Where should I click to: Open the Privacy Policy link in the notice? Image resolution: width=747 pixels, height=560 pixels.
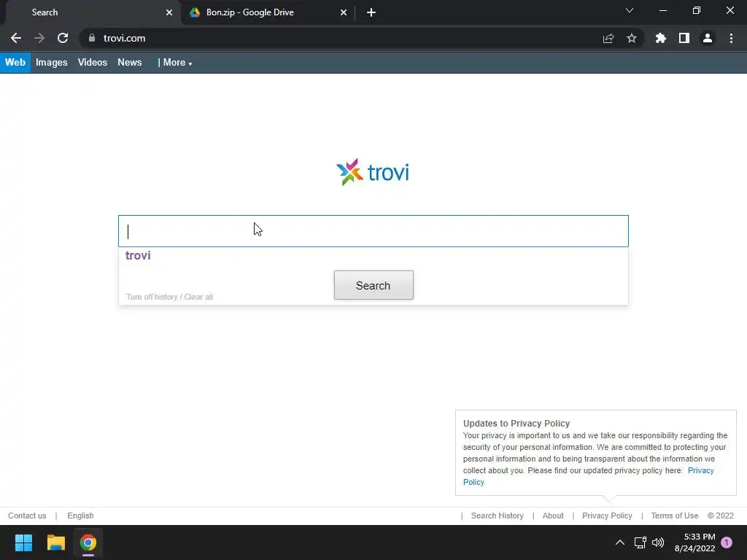pos(700,470)
